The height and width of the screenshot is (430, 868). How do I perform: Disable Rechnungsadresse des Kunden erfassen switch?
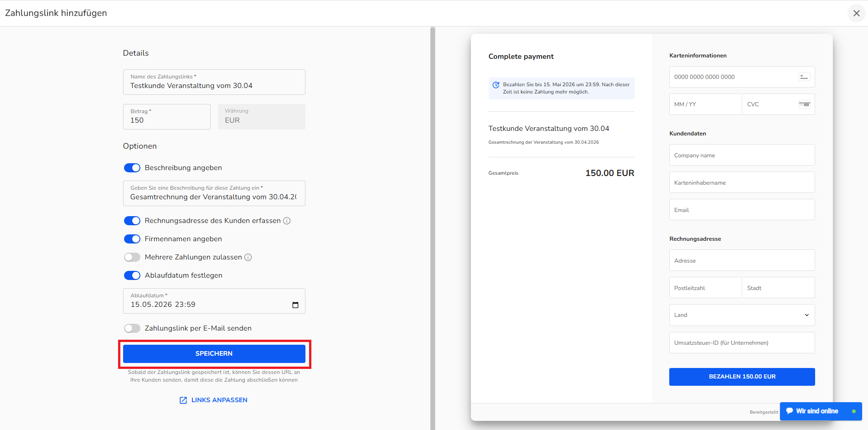tap(132, 221)
